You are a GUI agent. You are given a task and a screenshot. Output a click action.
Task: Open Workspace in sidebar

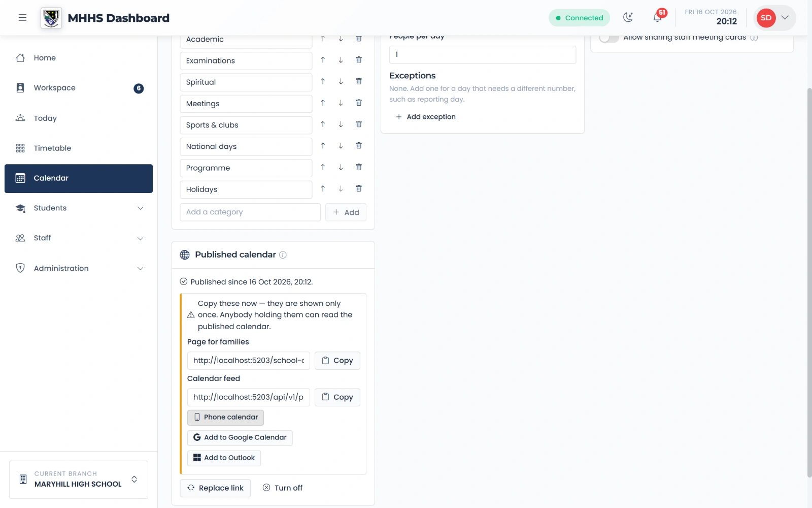click(x=79, y=88)
